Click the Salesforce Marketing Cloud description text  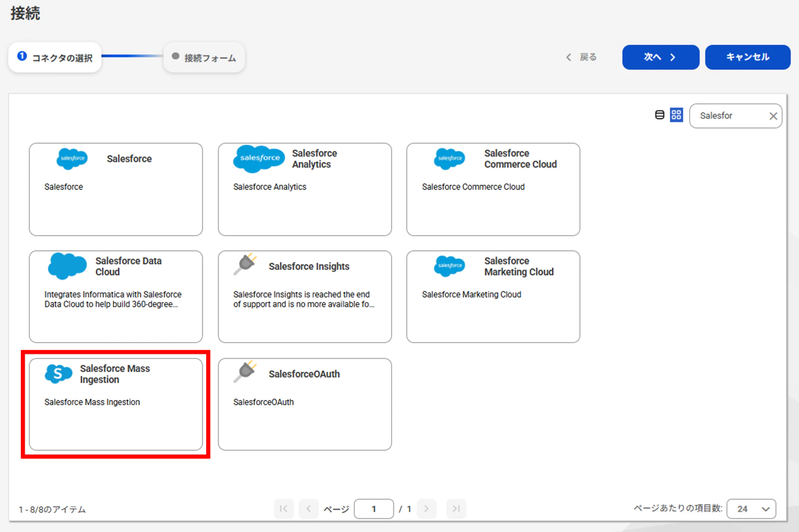471,294
